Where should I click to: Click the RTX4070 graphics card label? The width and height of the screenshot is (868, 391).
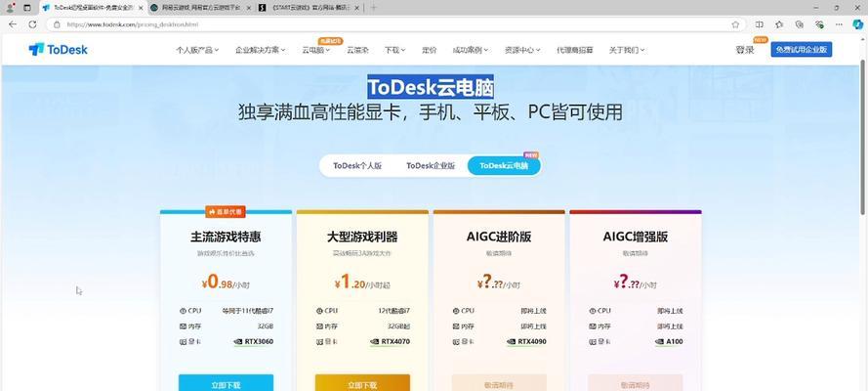click(395, 342)
